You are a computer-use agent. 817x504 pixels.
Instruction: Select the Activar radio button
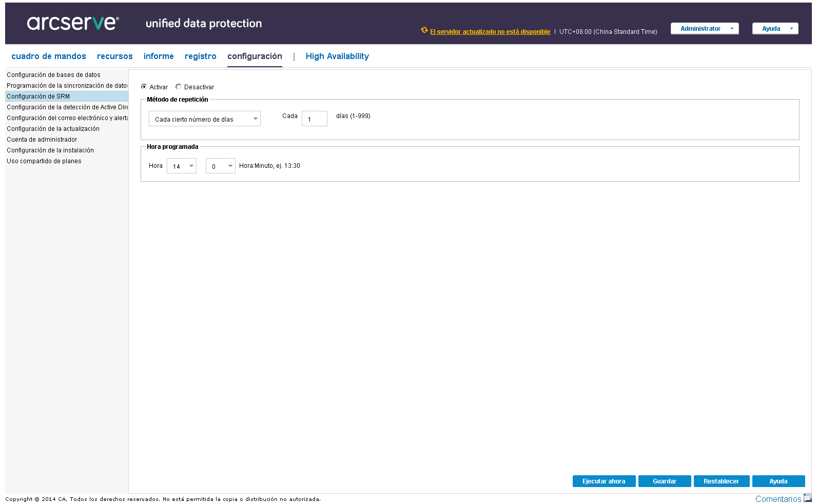(144, 87)
